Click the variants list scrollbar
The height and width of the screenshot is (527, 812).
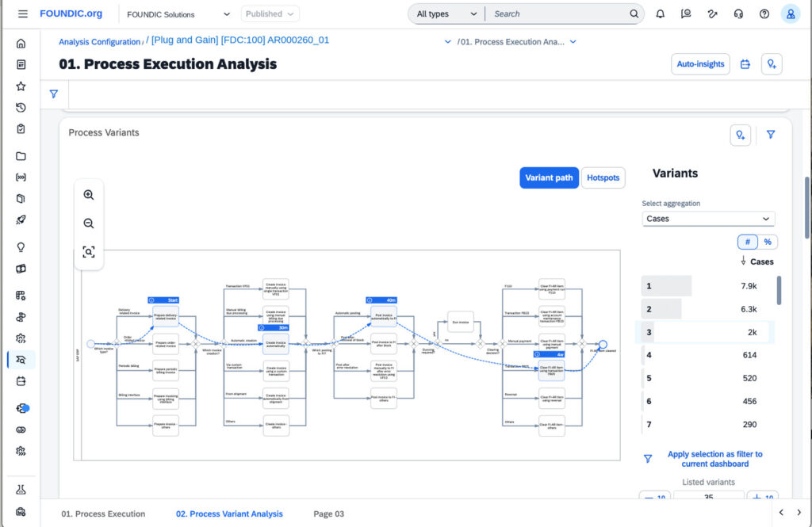(x=779, y=290)
